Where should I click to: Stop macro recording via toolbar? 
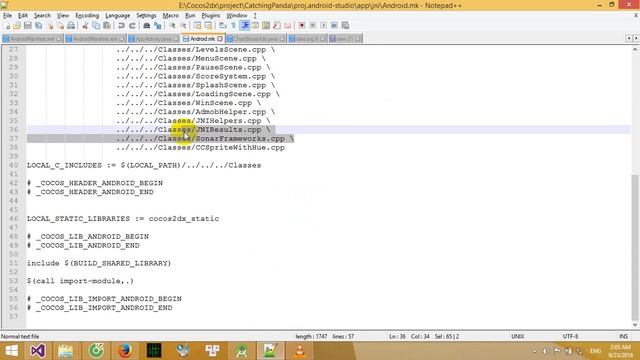click(313, 26)
